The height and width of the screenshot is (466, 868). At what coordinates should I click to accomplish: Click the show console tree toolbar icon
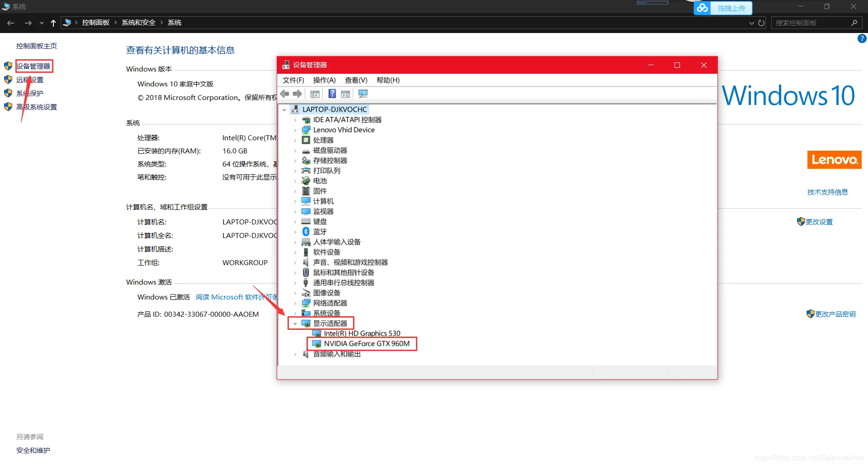pyautogui.click(x=315, y=94)
